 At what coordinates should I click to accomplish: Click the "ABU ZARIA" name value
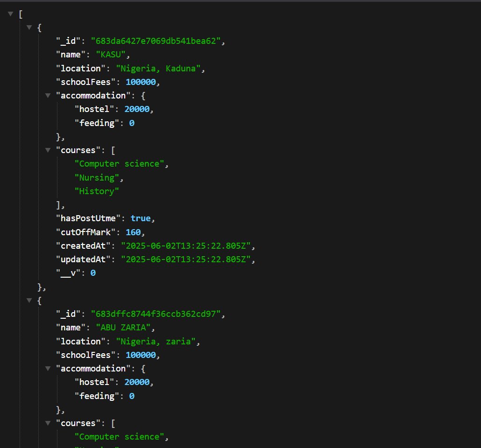pyautogui.click(x=123, y=328)
